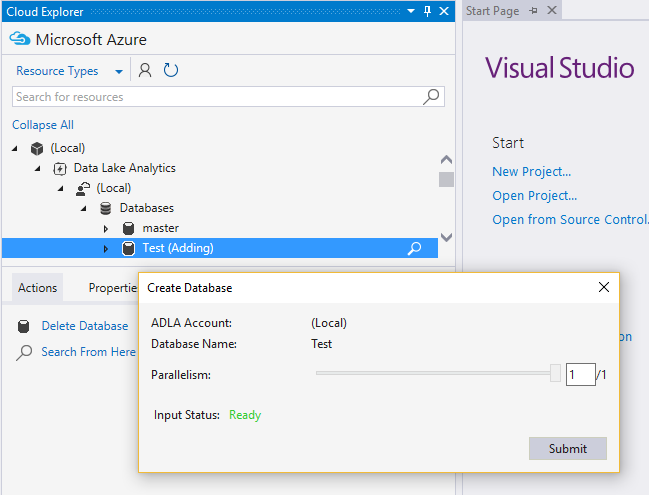Switch to the Actions tab

[x=37, y=288]
